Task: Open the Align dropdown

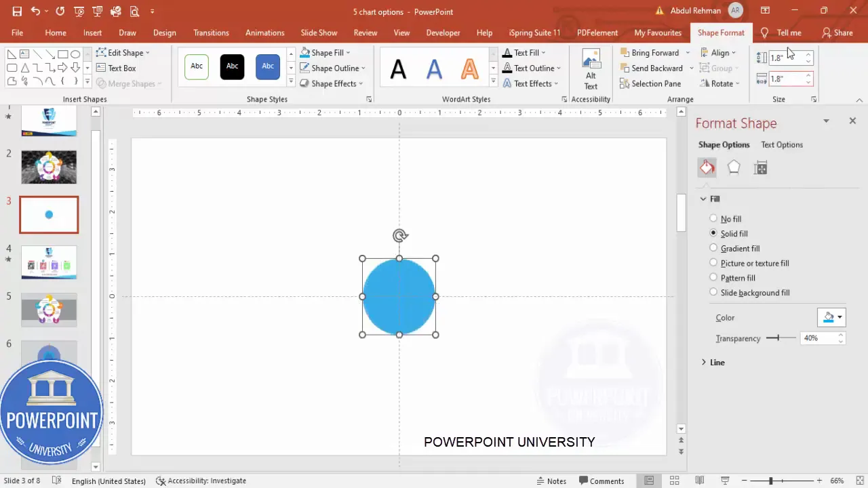Action: [x=718, y=52]
